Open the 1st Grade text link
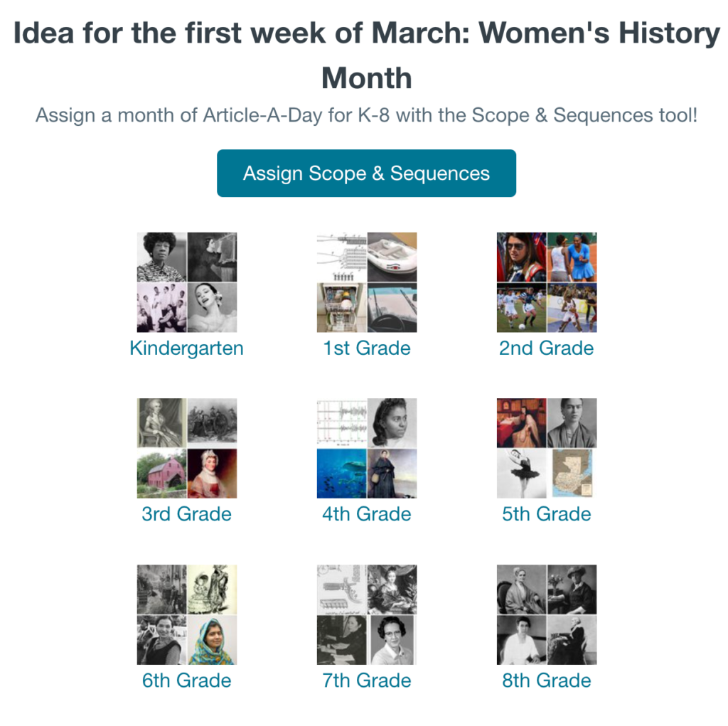The image size is (728, 726). pos(366,348)
